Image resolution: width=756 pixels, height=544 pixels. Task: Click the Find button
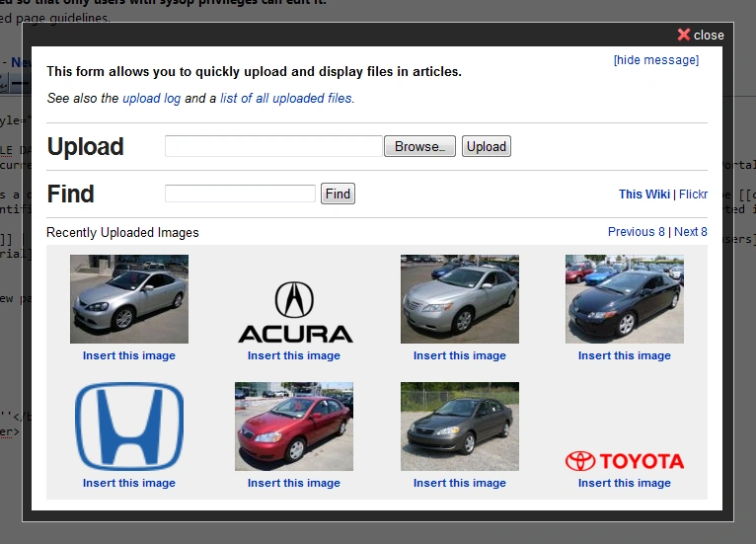[338, 194]
